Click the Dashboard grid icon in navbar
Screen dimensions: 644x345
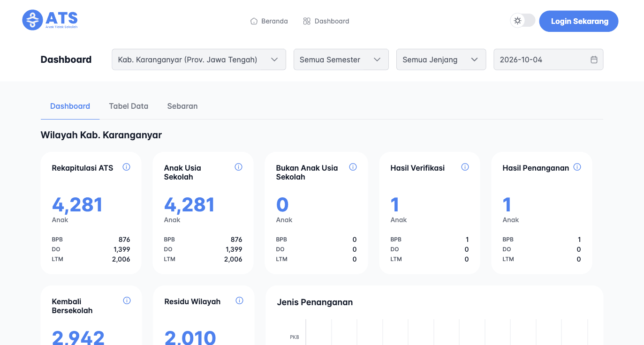point(307,21)
